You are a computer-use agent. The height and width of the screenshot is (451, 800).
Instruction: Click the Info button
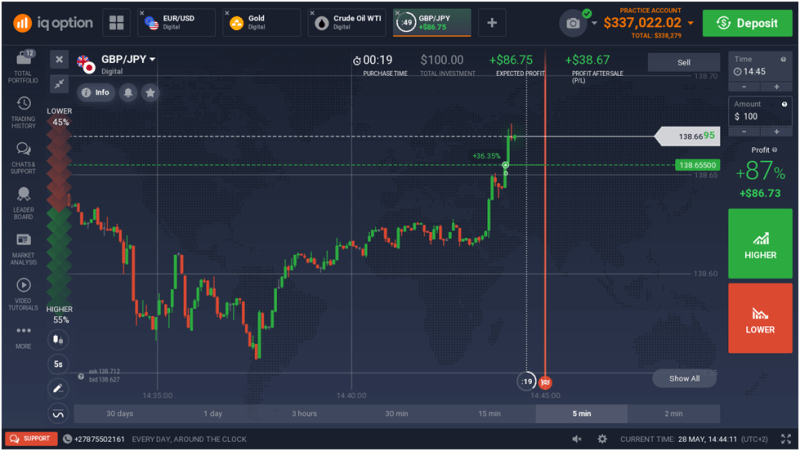pyautogui.click(x=96, y=92)
